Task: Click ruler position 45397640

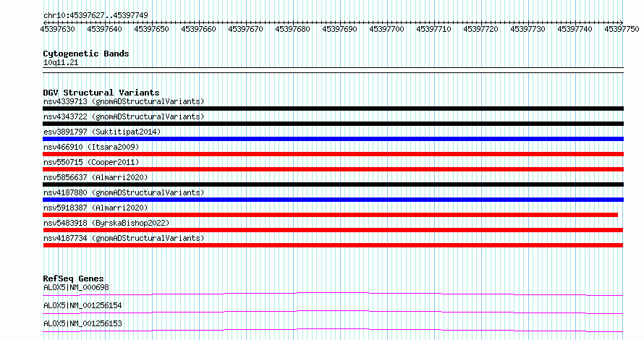Action: click(104, 29)
